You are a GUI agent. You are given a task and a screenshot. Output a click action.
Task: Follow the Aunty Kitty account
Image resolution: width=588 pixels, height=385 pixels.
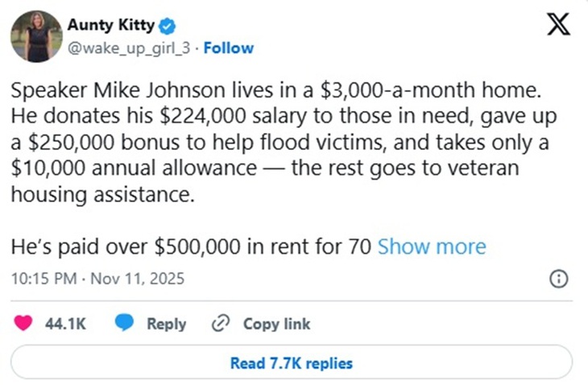[x=229, y=48]
